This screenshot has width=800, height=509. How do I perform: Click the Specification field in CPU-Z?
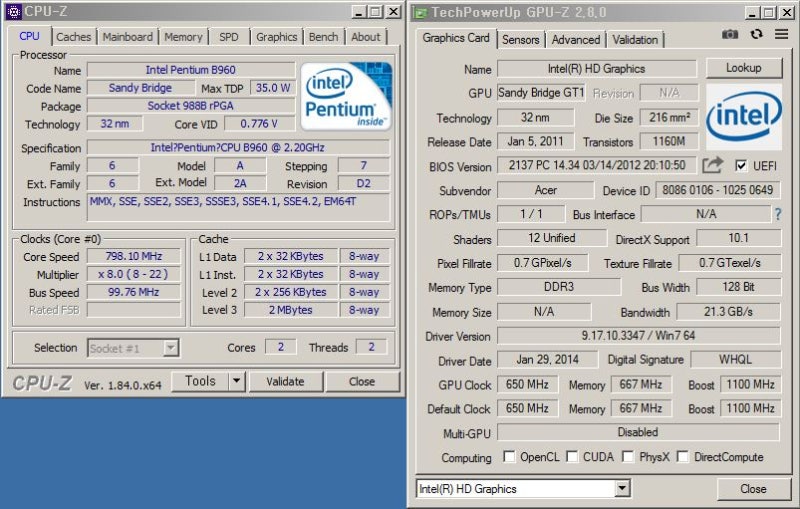[x=238, y=147]
